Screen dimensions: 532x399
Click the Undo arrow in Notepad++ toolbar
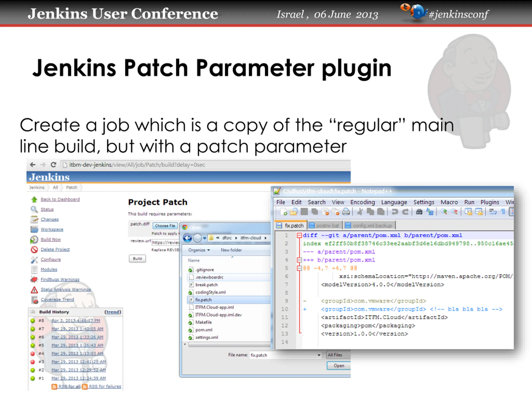click(x=395, y=212)
